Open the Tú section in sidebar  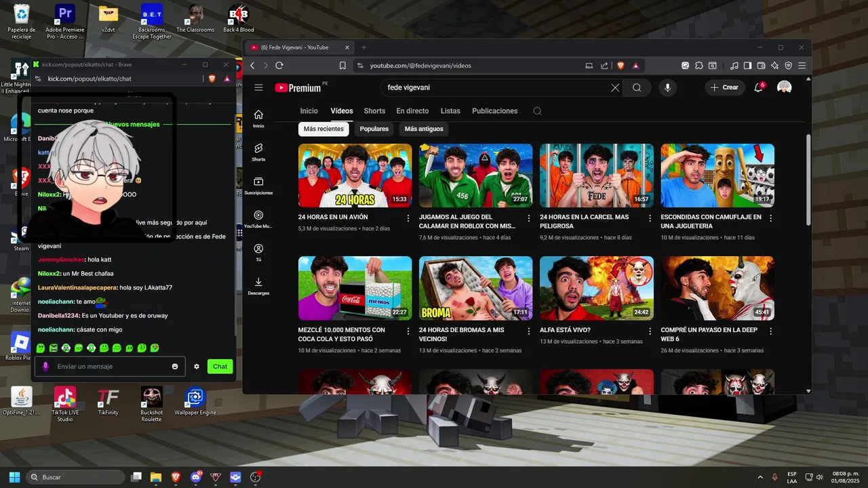point(258,252)
